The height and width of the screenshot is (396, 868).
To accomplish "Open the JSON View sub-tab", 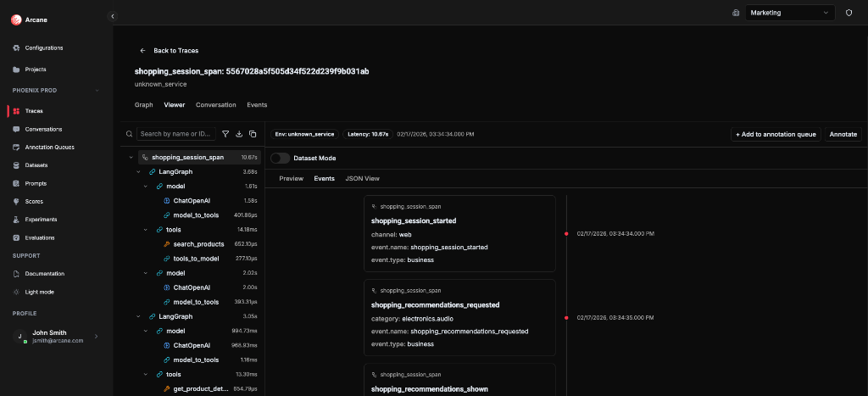I will (x=362, y=179).
